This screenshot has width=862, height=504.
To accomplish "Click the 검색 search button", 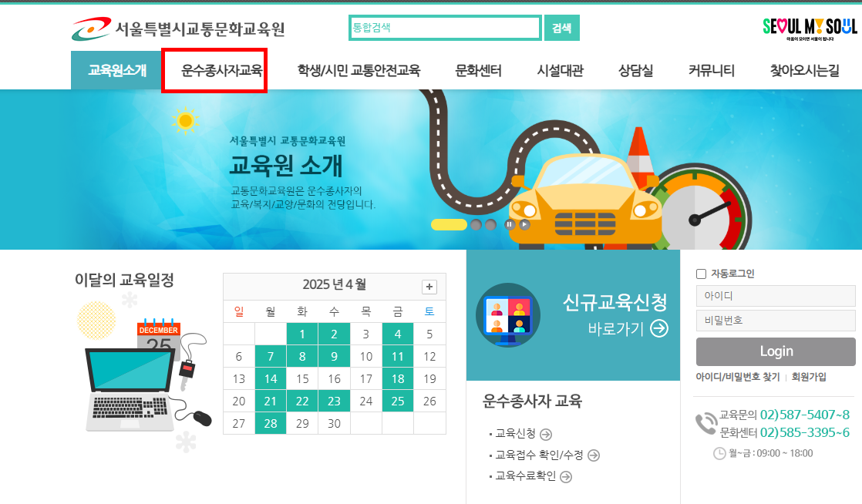I will pos(562,28).
